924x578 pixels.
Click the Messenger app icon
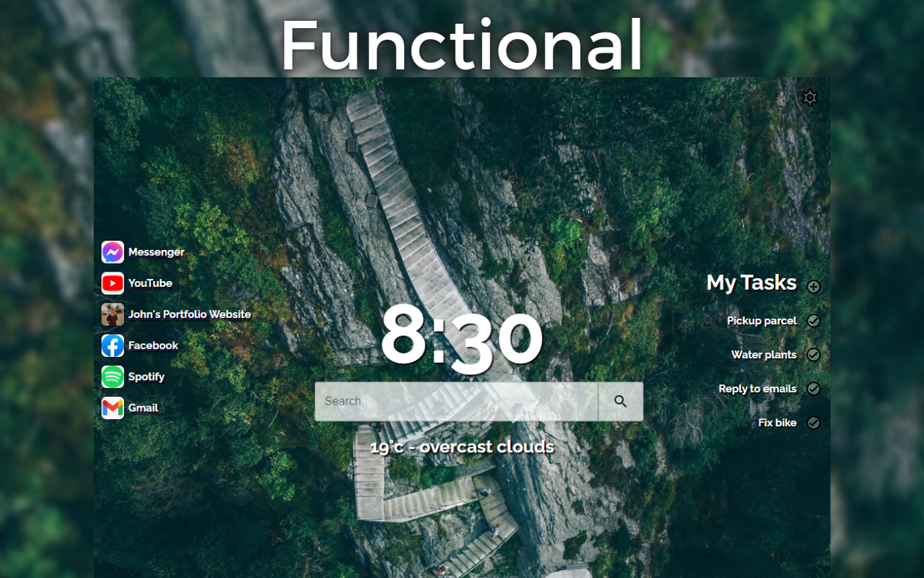[x=113, y=252]
